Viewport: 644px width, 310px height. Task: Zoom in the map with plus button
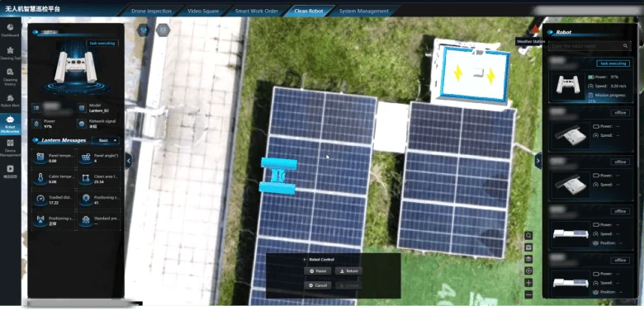pos(528,283)
